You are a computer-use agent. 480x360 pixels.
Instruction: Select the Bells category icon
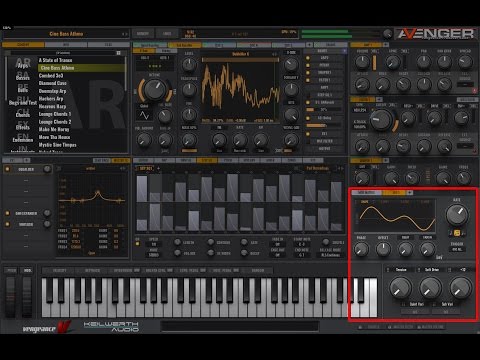pyautogui.click(x=23, y=88)
